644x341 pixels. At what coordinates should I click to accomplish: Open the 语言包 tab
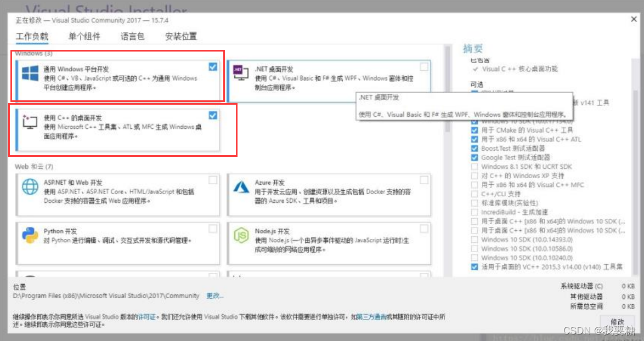[x=132, y=37]
